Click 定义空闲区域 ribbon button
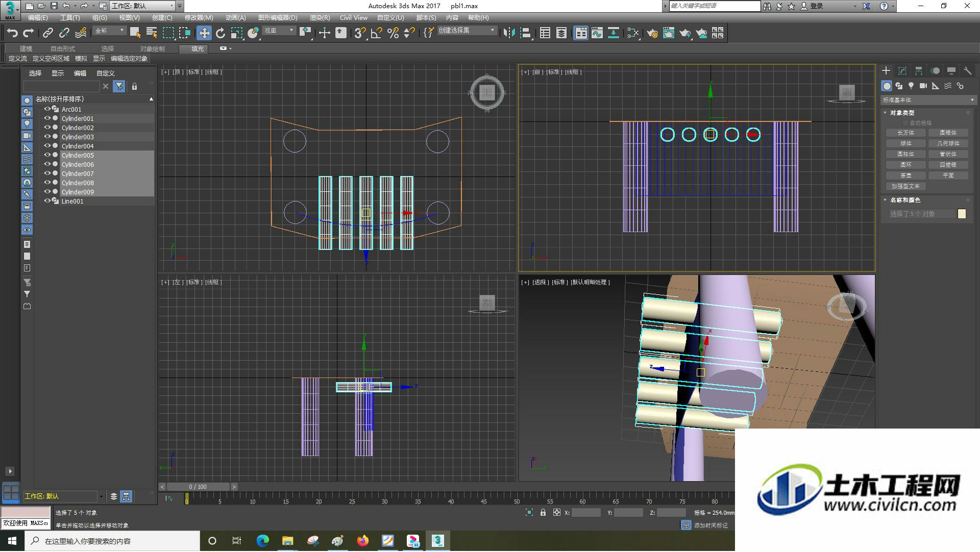Screen dimensions: 980x552 coord(51,59)
